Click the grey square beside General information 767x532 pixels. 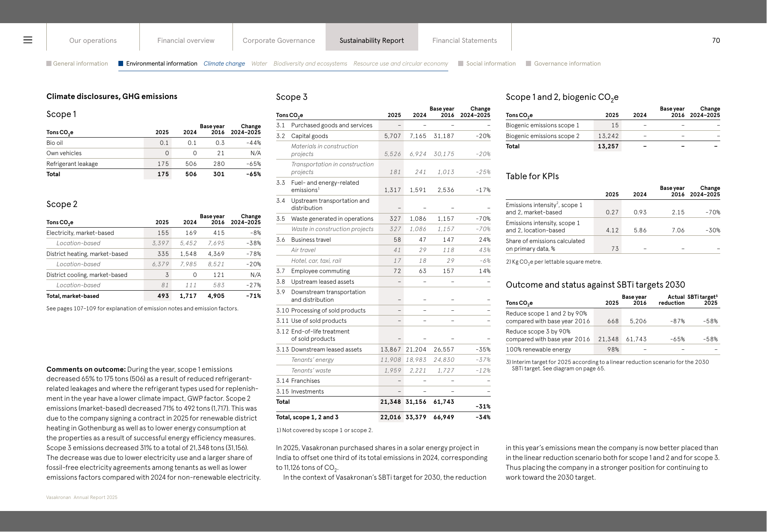(x=49, y=63)
